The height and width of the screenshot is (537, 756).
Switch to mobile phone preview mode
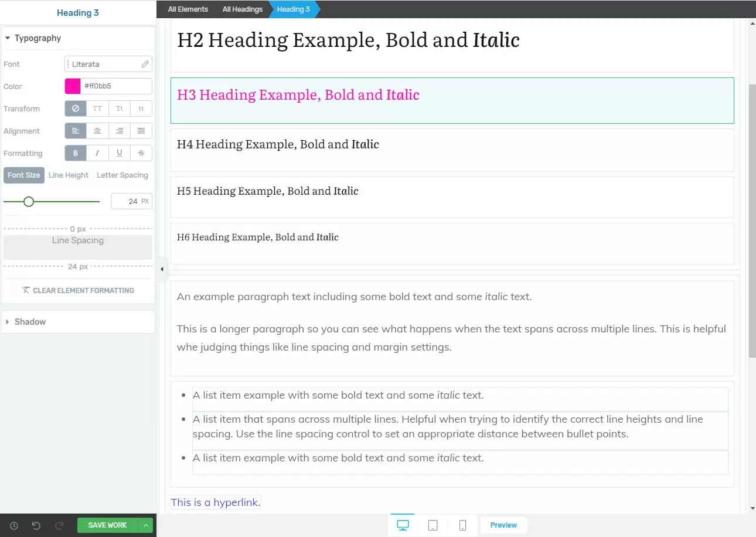click(x=462, y=525)
